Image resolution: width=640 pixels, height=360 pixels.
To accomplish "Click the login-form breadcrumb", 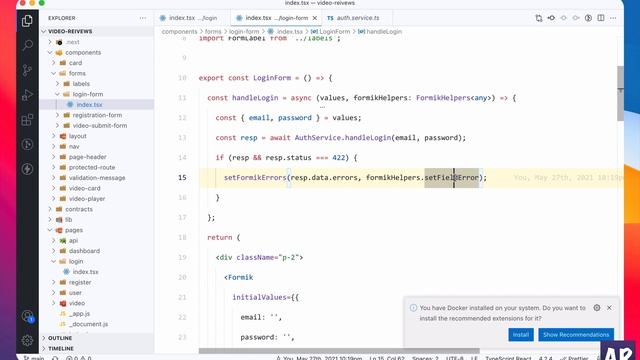I will (244, 31).
